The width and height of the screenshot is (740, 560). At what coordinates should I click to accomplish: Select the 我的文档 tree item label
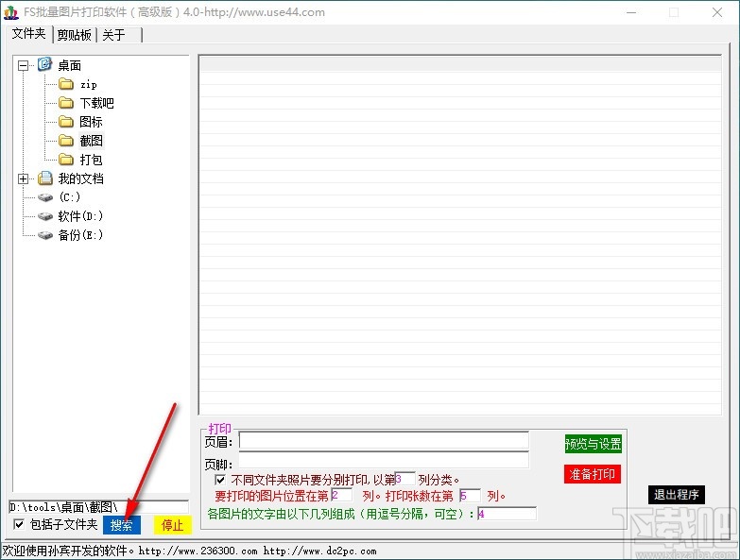pyautogui.click(x=80, y=178)
